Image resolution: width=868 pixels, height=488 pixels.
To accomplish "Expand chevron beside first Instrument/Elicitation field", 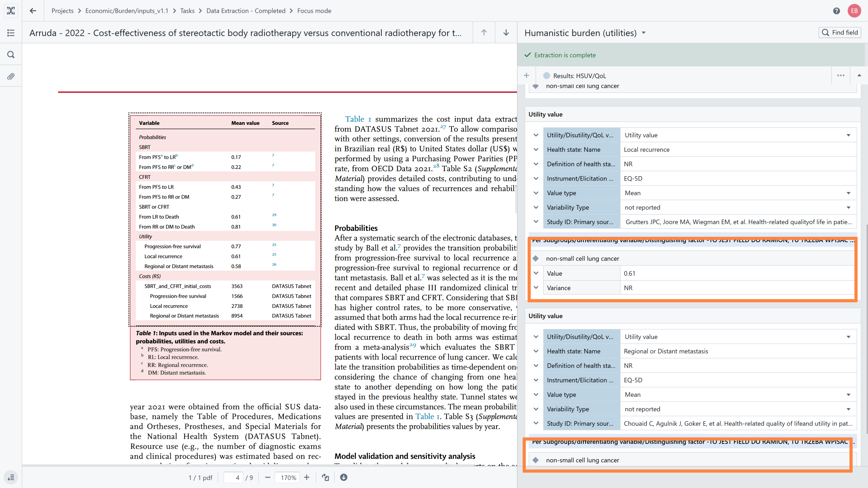I will [x=536, y=178].
